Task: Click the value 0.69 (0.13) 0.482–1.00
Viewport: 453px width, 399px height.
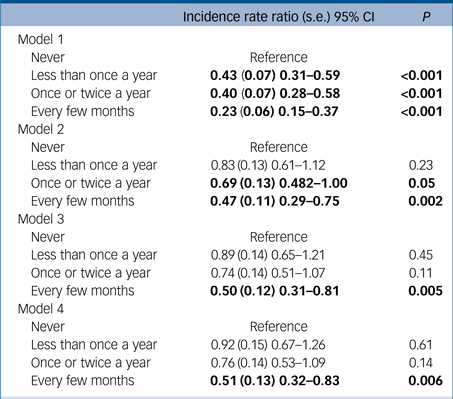Action: [279, 183]
